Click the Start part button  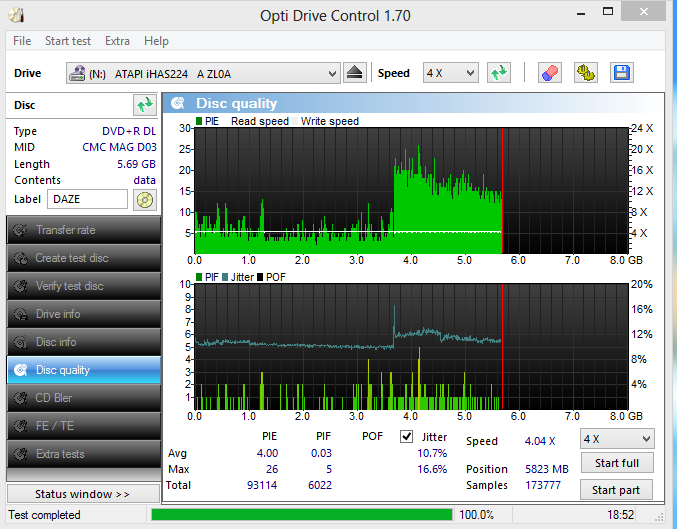click(616, 490)
